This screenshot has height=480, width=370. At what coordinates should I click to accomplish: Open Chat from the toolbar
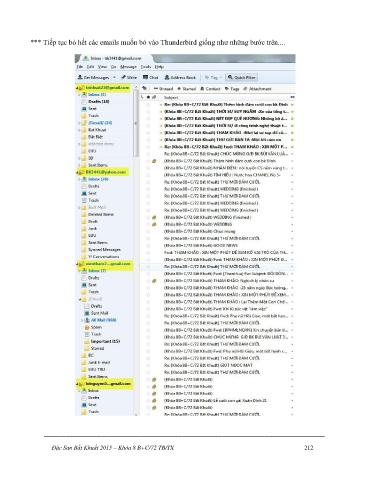coord(150,77)
